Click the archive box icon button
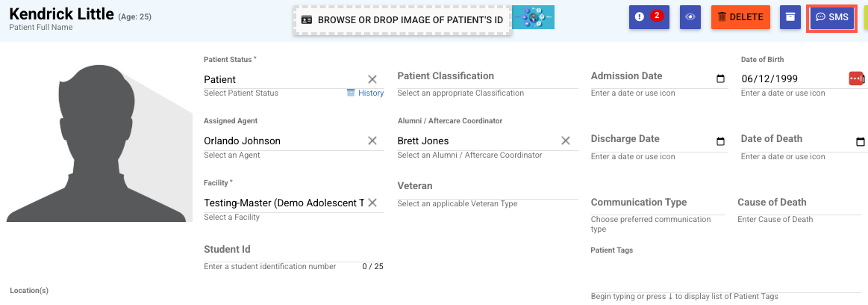This screenshot has width=868, height=305. pyautogui.click(x=790, y=16)
